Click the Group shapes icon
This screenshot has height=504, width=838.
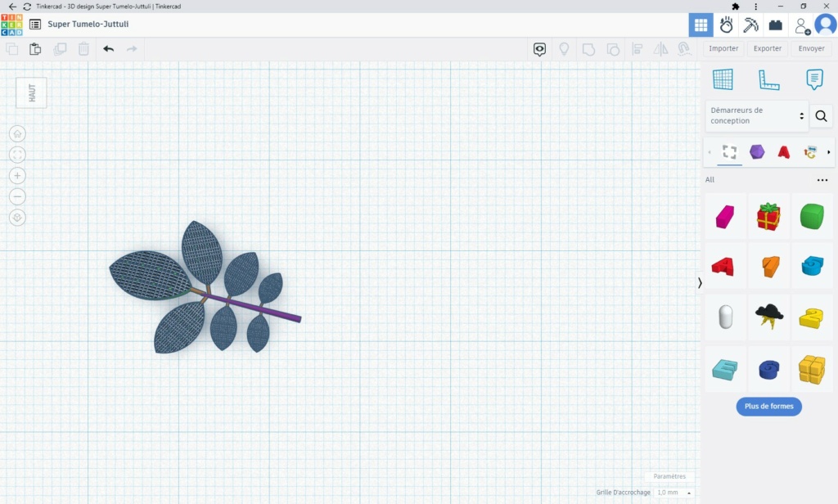(x=588, y=50)
